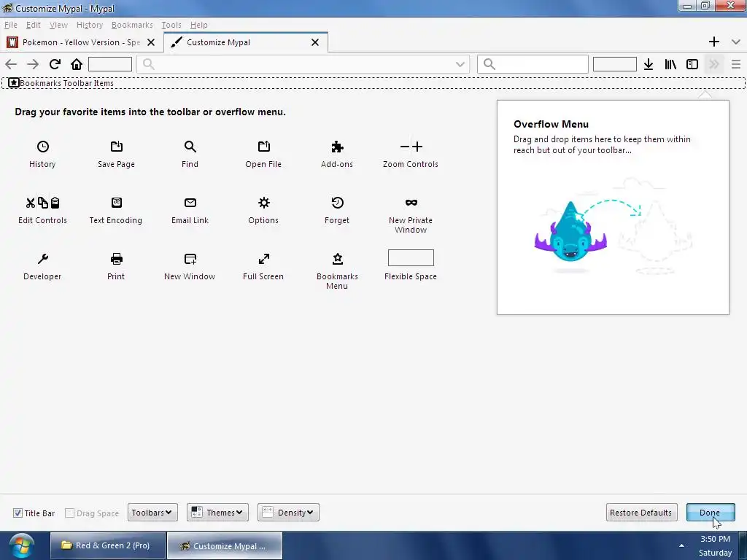Image resolution: width=747 pixels, height=560 pixels.
Task: Close the Pokemon - Yellow Version tab
Action: coord(151,42)
